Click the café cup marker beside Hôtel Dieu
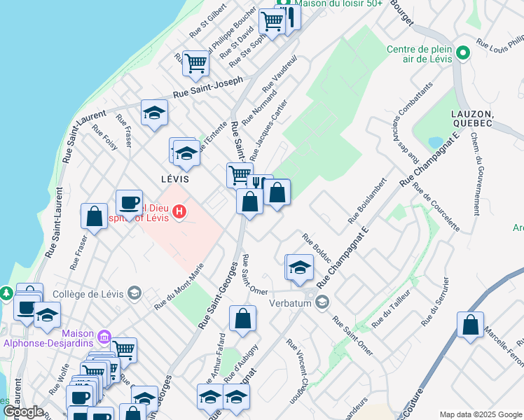Viewport: 524px width, 420px height. coord(130,204)
